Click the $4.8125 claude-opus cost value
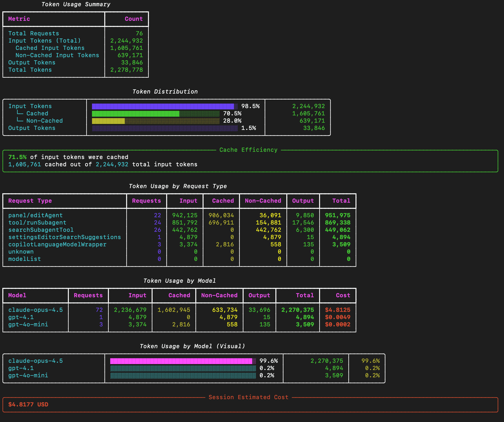This screenshot has width=504, height=422. [337, 310]
